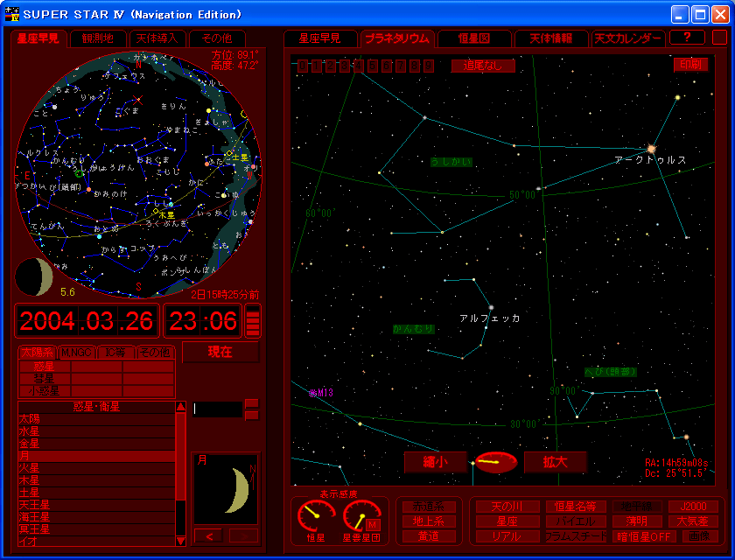Select memory slot 6 in the planetarium
The width and height of the screenshot is (735, 560).
[x=387, y=66]
